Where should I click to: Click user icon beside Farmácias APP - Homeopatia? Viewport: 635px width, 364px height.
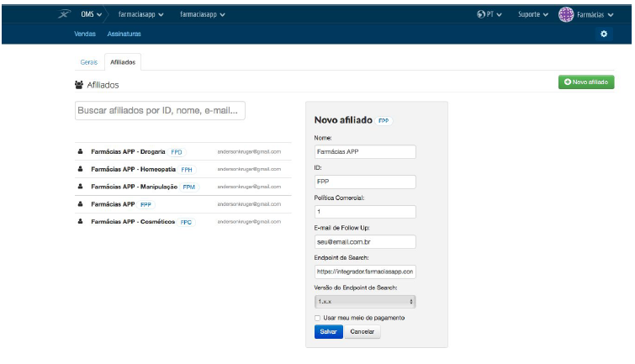[x=81, y=169]
